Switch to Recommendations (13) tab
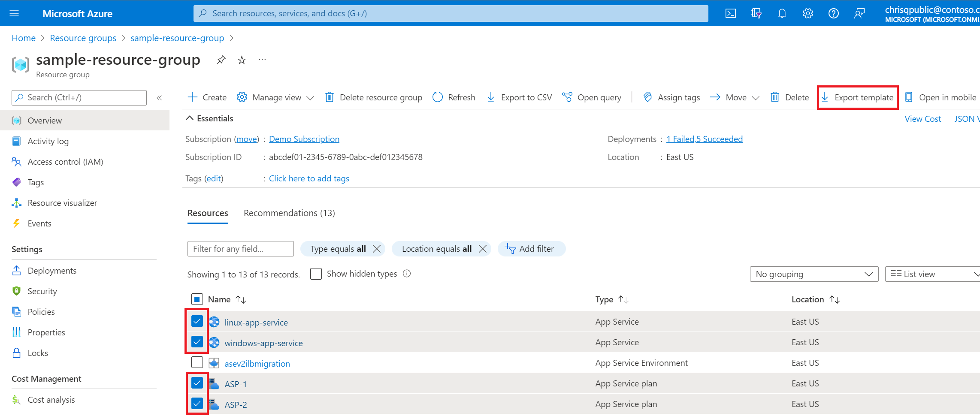The width and height of the screenshot is (980, 416). [289, 213]
